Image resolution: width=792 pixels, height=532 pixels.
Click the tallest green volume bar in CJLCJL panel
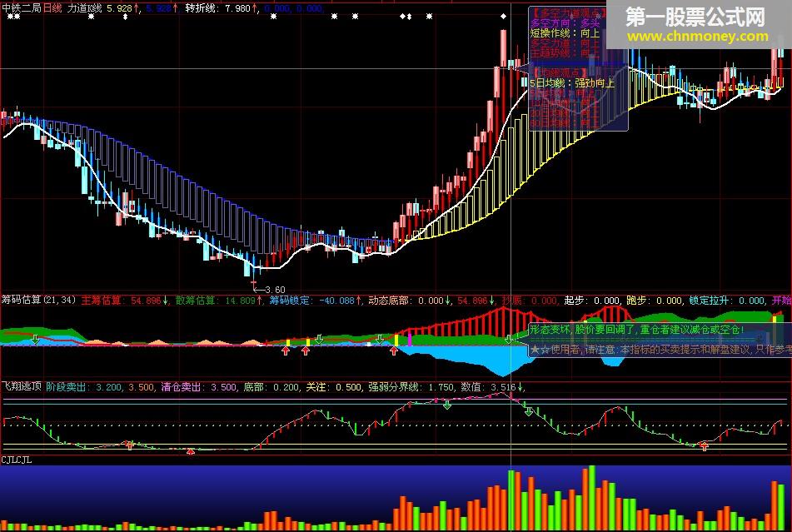pos(592,498)
